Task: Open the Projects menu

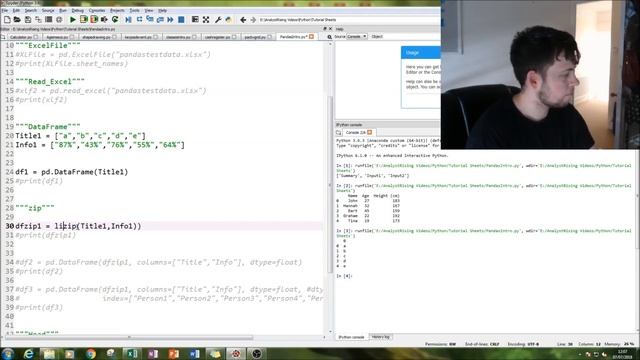Action: pyautogui.click(x=117, y=10)
